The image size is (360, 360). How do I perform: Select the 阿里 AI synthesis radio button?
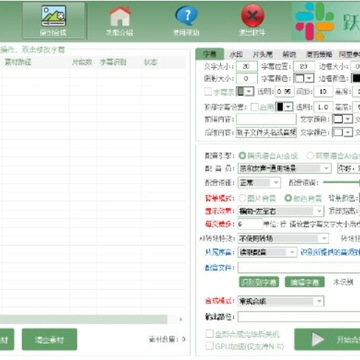tap(310, 155)
